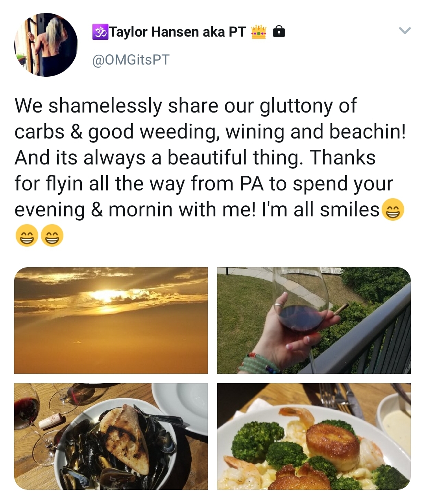The height and width of the screenshot is (504, 425).
Task: Click the second grinning emoji on last line
Action: pyautogui.click(x=52, y=235)
